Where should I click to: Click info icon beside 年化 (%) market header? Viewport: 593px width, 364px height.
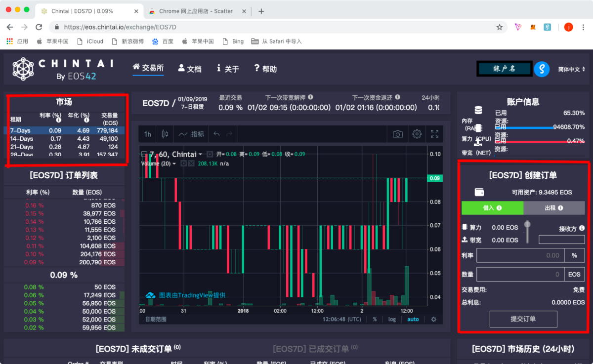pos(86,120)
